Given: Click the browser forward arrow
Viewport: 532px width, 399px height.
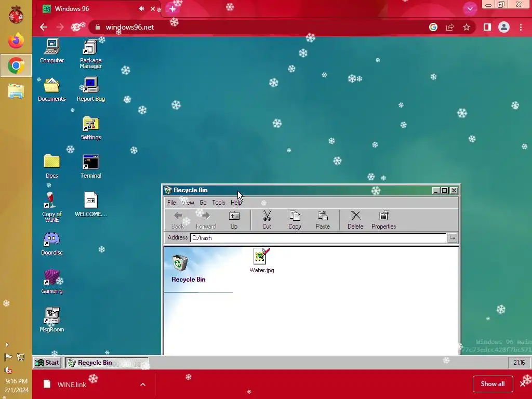Looking at the screenshot, I should point(60,27).
